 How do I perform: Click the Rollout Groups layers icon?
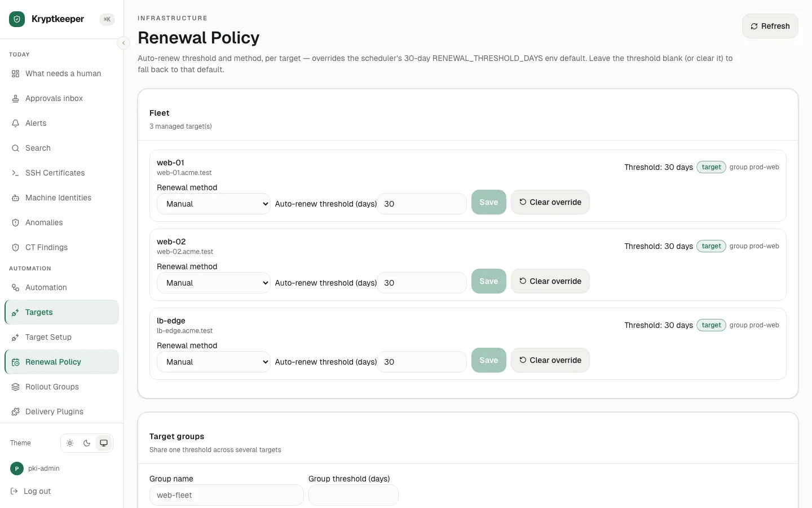coord(16,387)
